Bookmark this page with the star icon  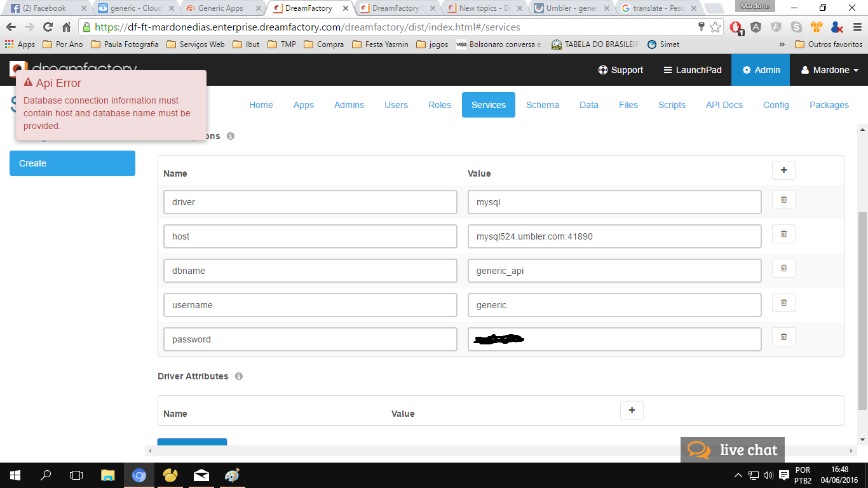click(715, 27)
